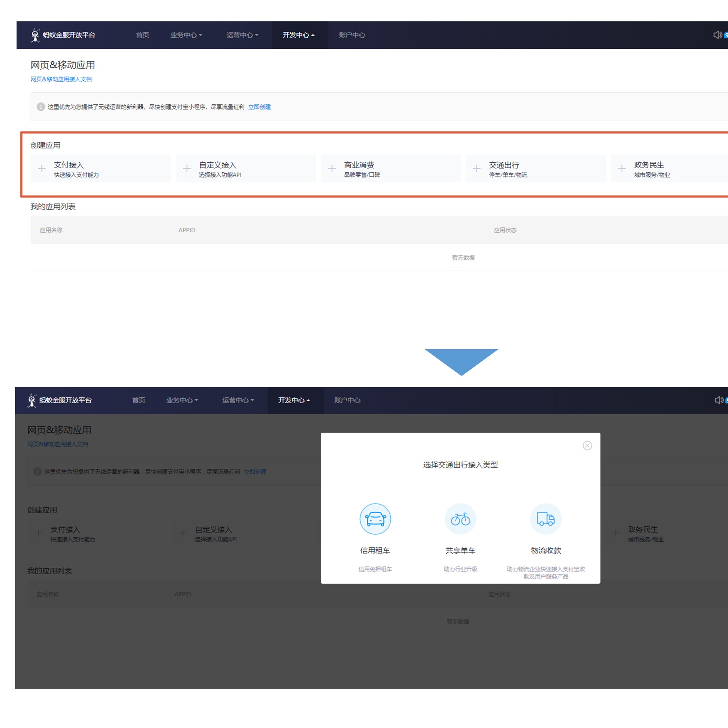The image size is (728, 728).
Task: Click the car icon for 信用租车
Action: click(x=375, y=519)
